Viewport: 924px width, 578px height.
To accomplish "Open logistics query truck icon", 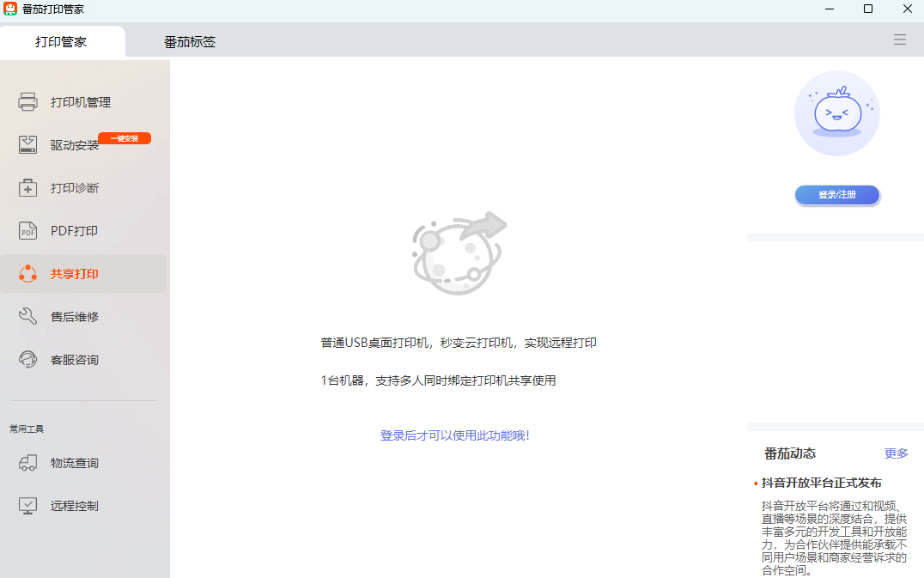I will pos(27,463).
